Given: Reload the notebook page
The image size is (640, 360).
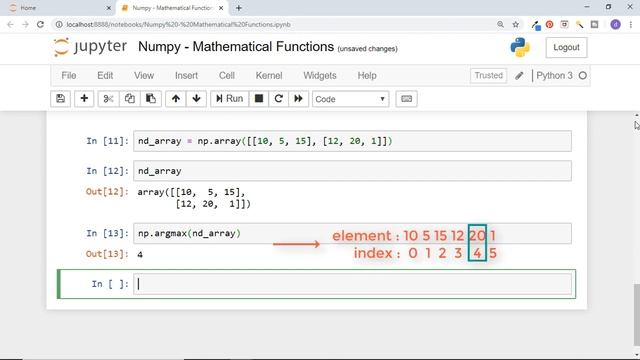Looking at the screenshot, I should tap(40, 24).
